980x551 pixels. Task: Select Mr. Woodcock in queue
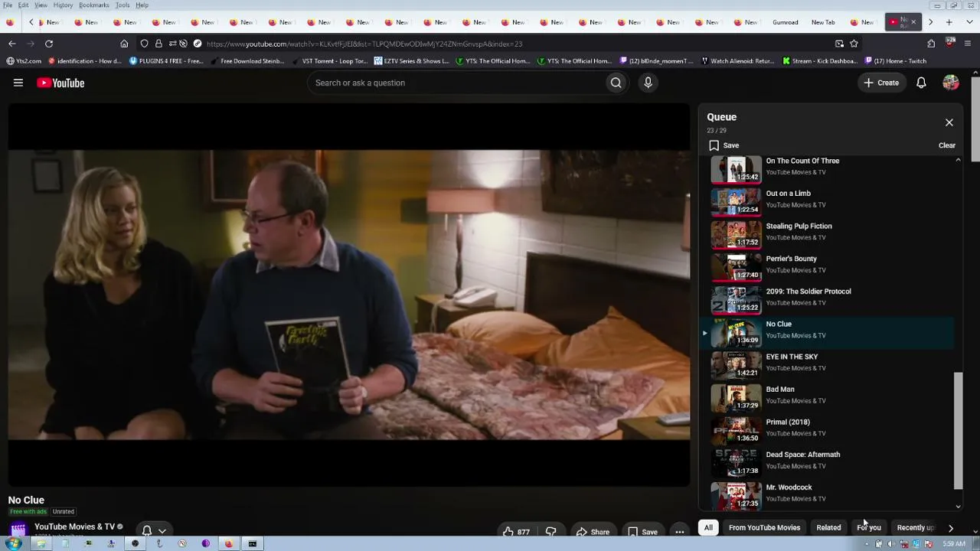point(827,496)
